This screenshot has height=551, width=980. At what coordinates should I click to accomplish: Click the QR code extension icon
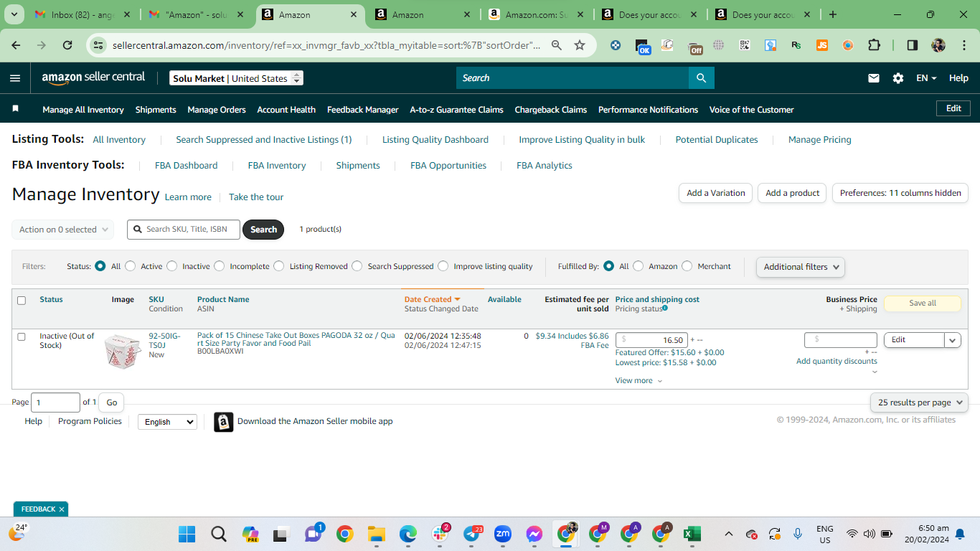(745, 45)
